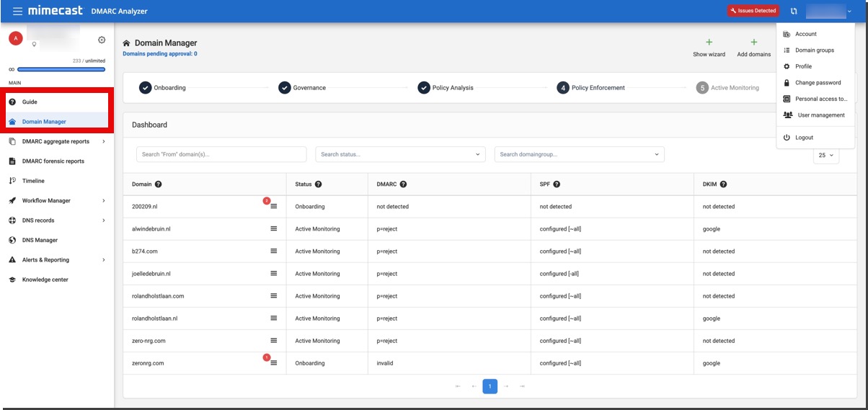Viewport: 868px width, 410px height.
Task: Click the Issues Detected button
Action: [x=753, y=11]
